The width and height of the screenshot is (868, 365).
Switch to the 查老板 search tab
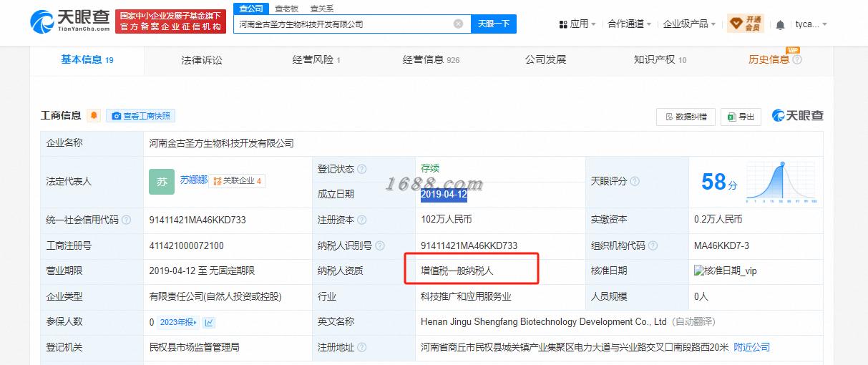click(x=286, y=9)
